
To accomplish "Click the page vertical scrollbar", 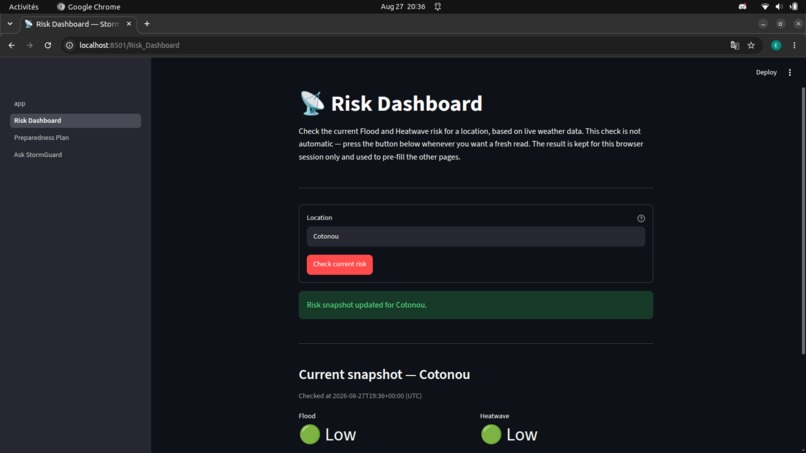I will (803, 221).
